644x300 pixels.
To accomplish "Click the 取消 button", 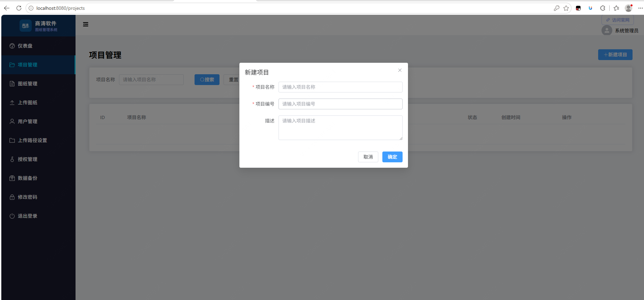I will point(368,157).
